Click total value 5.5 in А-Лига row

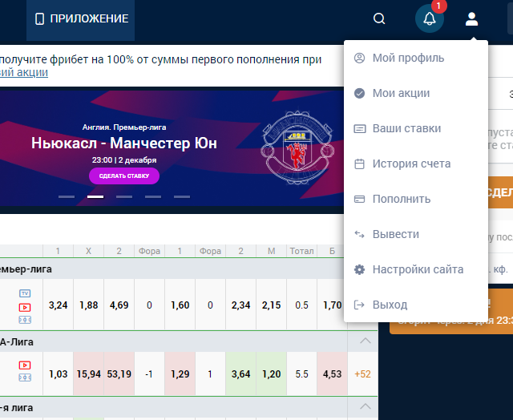pos(301,374)
